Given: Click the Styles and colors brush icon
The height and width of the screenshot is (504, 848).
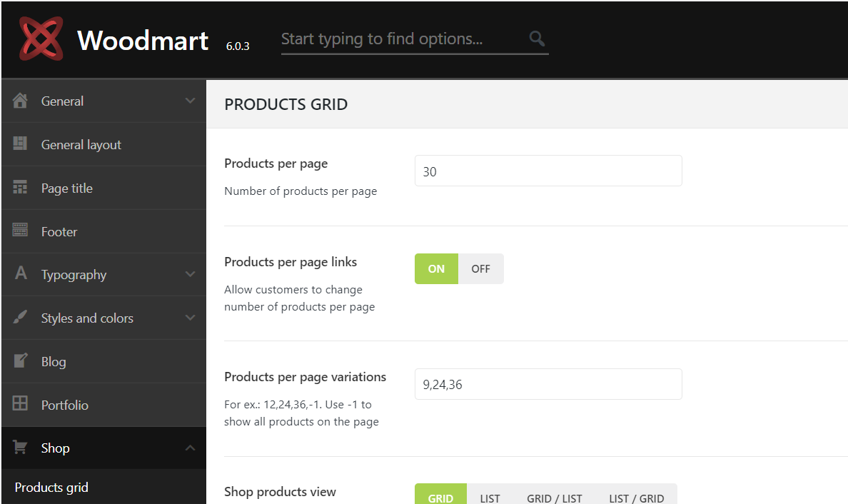Looking at the screenshot, I should coord(21,318).
